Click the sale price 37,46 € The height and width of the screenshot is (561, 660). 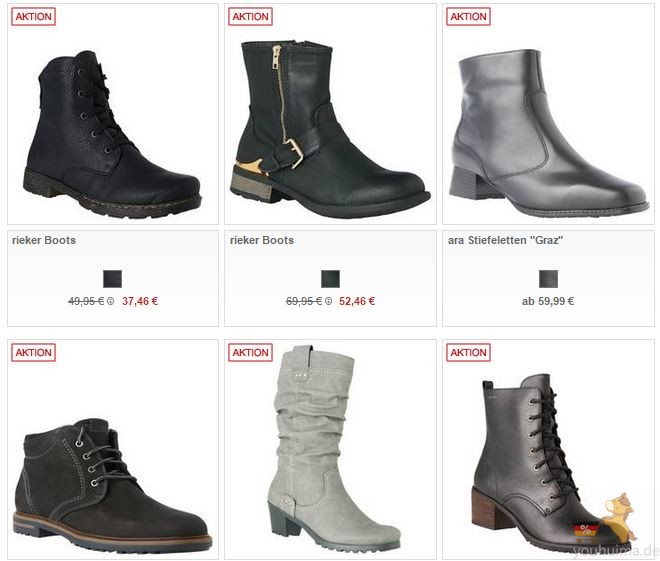(x=140, y=301)
